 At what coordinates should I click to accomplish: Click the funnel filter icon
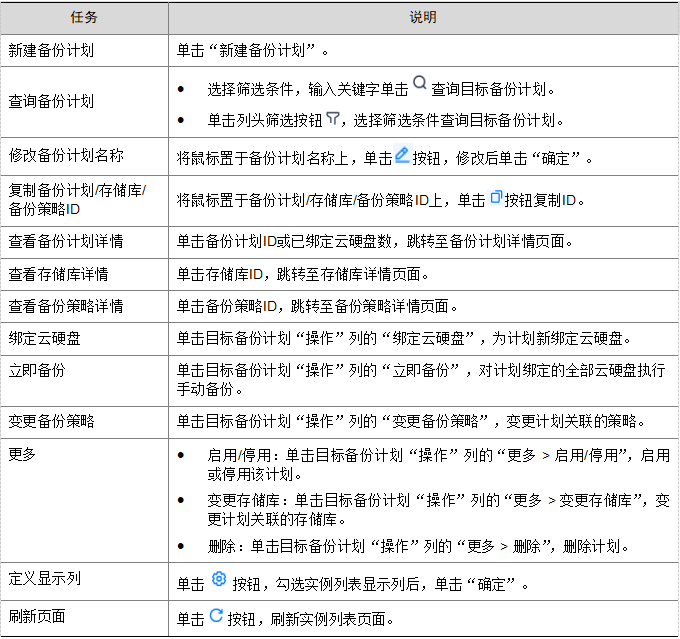pyautogui.click(x=332, y=118)
